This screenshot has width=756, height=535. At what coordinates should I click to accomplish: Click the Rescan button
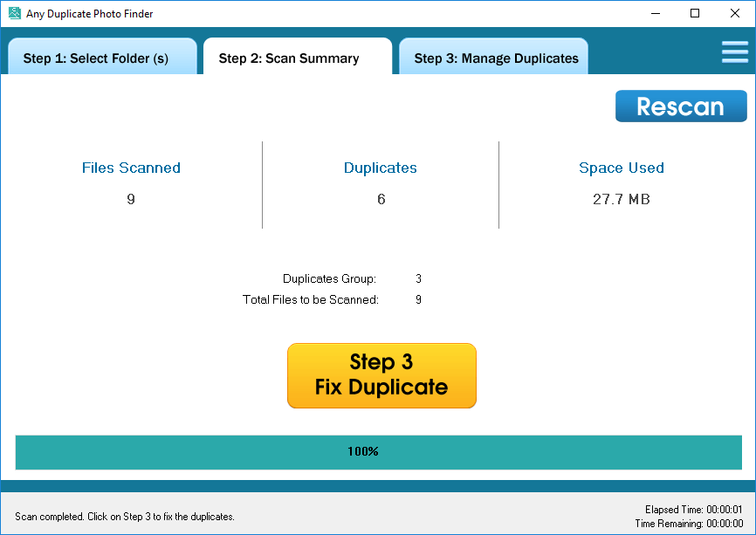pyautogui.click(x=681, y=106)
